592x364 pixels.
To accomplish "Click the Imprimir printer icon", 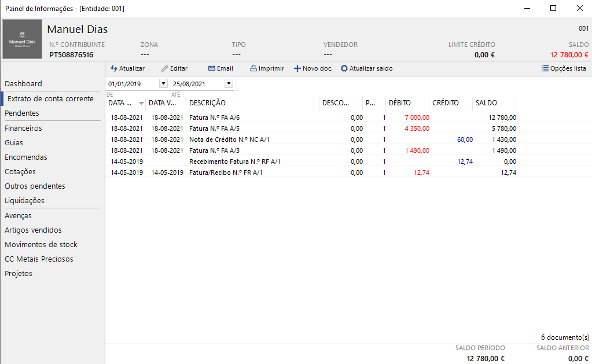I will click(x=253, y=68).
